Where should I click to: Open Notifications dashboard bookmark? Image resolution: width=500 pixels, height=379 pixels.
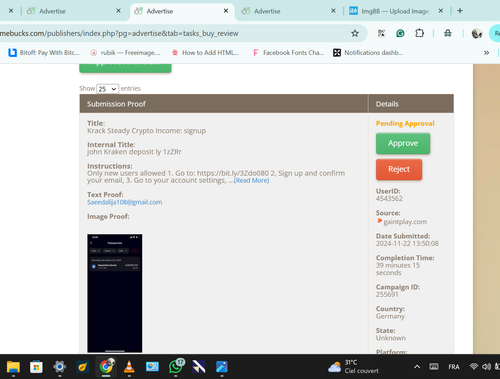(368, 53)
